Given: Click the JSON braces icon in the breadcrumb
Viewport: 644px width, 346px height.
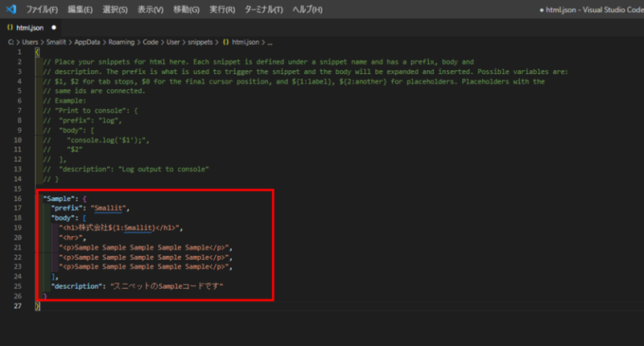Looking at the screenshot, I should coord(226,41).
